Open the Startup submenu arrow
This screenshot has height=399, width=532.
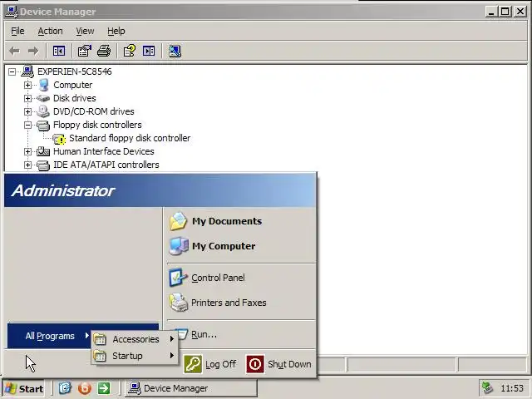pos(172,356)
